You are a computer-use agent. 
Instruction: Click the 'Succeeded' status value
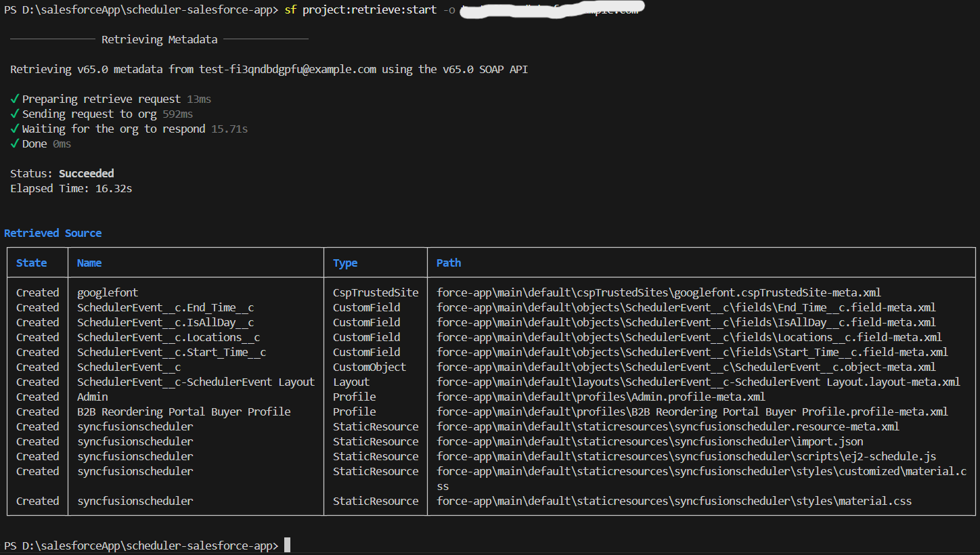(x=87, y=173)
